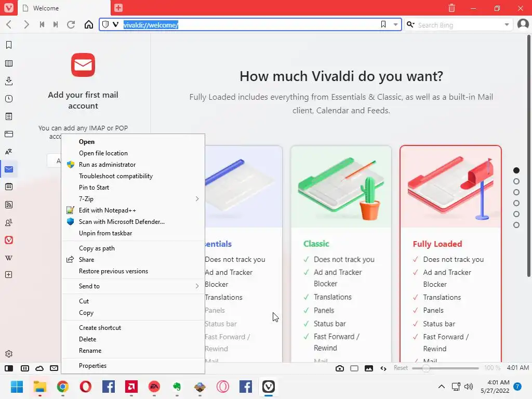Screen dimensions: 532x399
Task: Open the Wikipedia web panel
Action: click(x=9, y=258)
